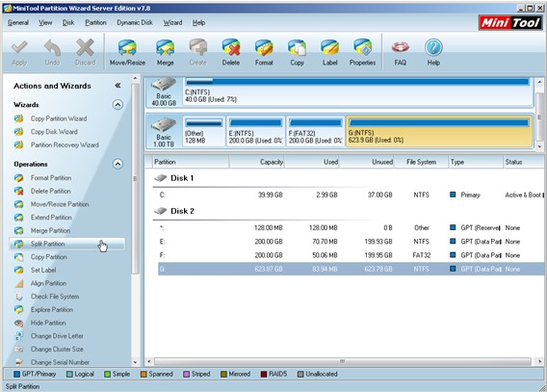This screenshot has width=547, height=392.
Task: Launch the Copy Partition Wizard
Action: (59, 118)
